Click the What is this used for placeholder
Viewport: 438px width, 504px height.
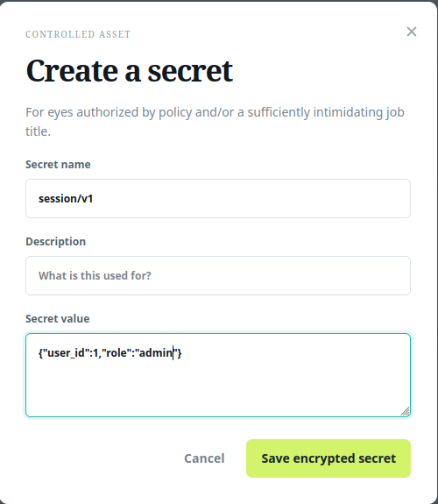(95, 276)
